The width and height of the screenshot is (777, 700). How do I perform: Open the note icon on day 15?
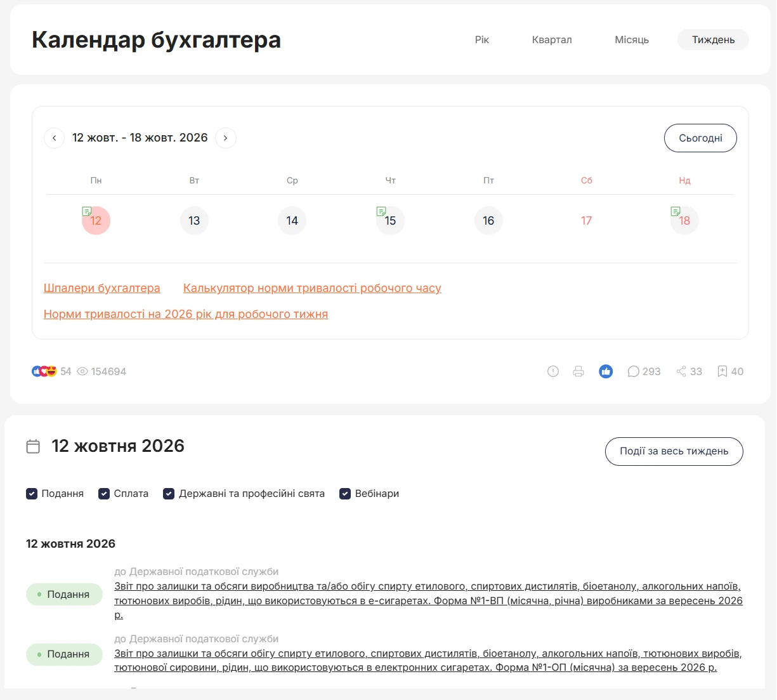(381, 211)
